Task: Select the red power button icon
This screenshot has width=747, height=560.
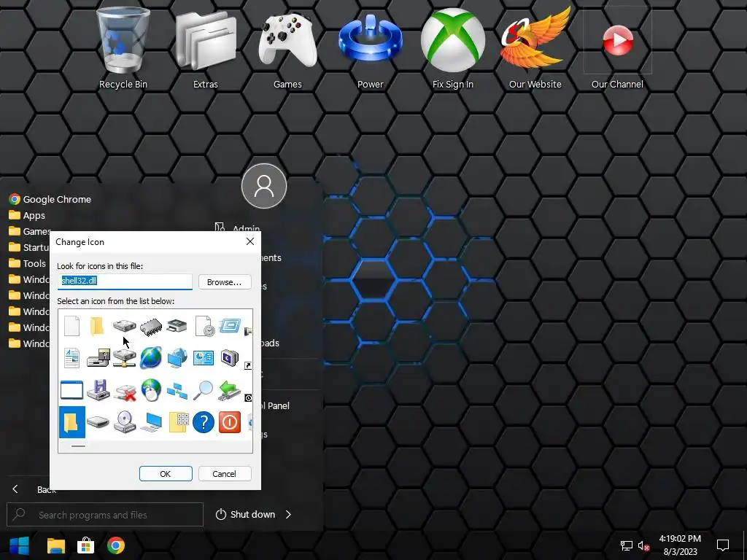Action: tap(230, 422)
